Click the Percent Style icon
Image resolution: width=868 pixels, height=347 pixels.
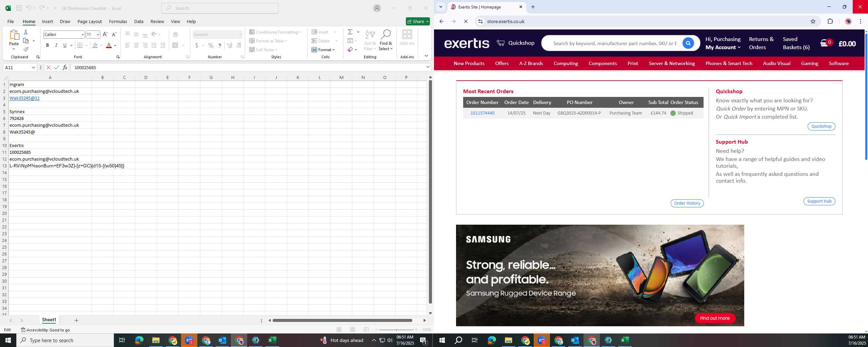click(211, 45)
